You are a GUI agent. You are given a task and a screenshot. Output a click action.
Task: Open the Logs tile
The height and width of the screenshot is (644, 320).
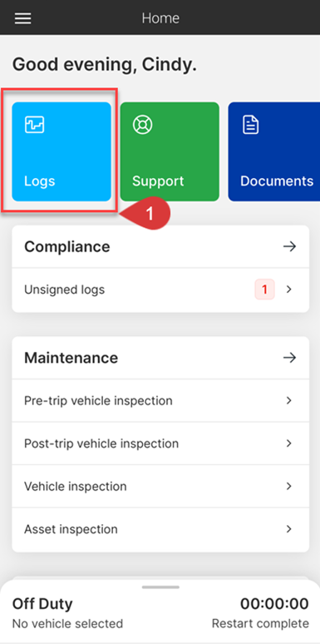[62, 151]
